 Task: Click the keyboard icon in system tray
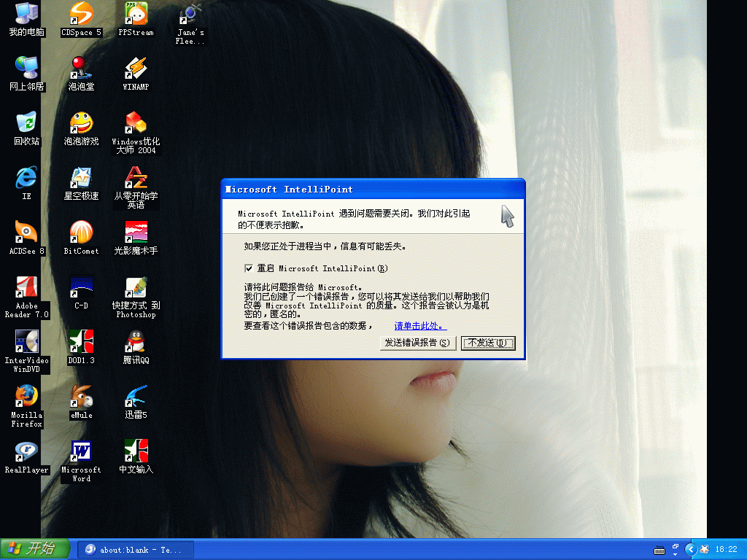[659, 551]
